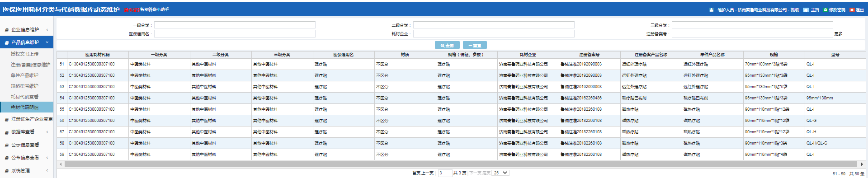Expand the 公布信息查看 menu chevron
868x178 pixels.
(47, 158)
